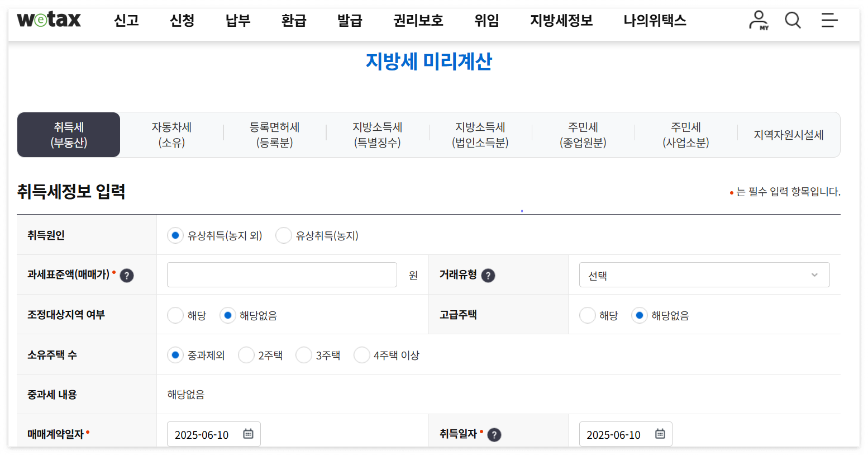Select 유상취득(농지 외) radio option
The width and height of the screenshot is (868, 455).
(x=175, y=235)
